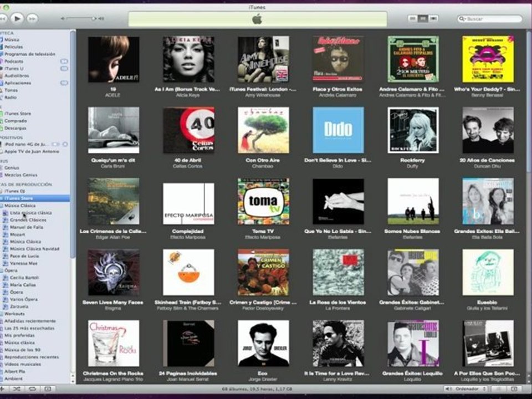Select the Mozart playlist
The width and height of the screenshot is (532, 399).
click(x=18, y=234)
